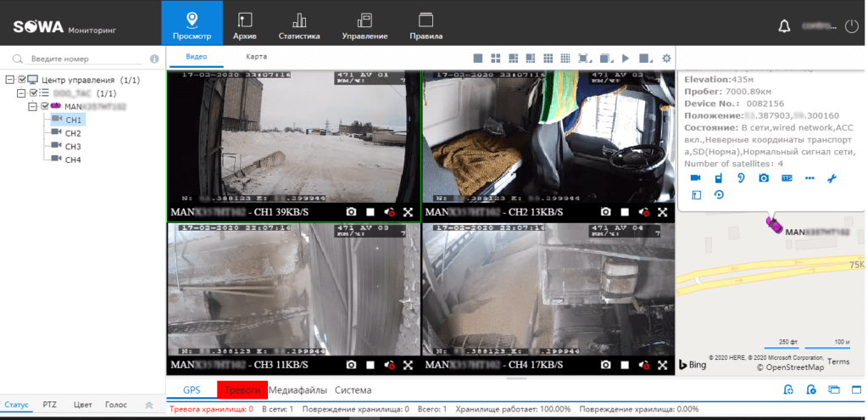Open the Управление section
This screenshot has width=868, height=420.
point(364,26)
